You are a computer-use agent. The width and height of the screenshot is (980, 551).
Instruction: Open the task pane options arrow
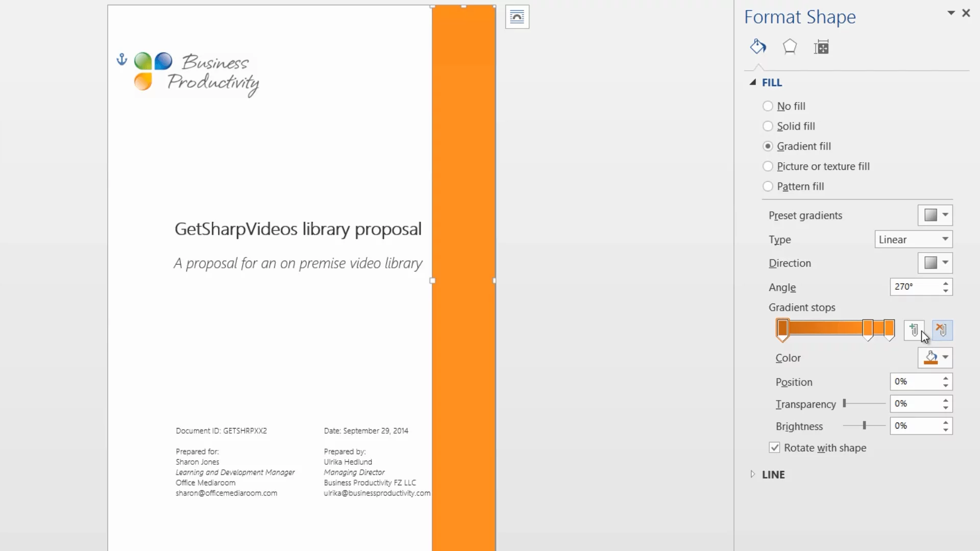point(951,13)
